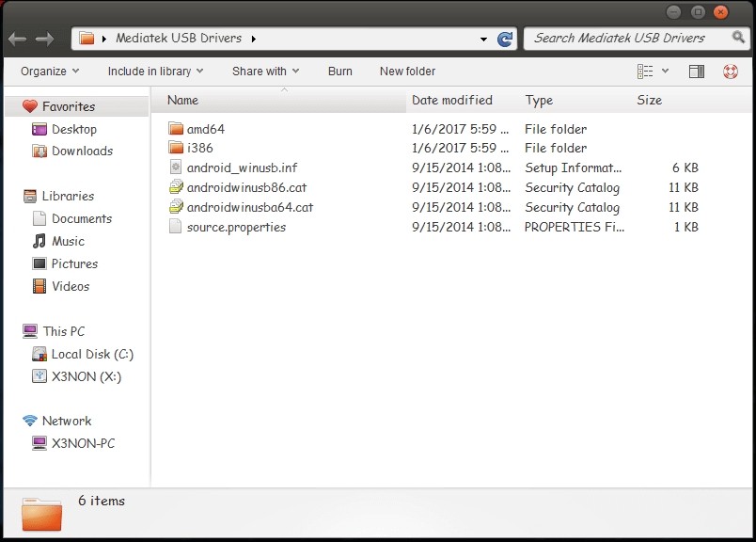756x542 pixels.
Task: Toggle the preview pane icon
Action: click(696, 72)
